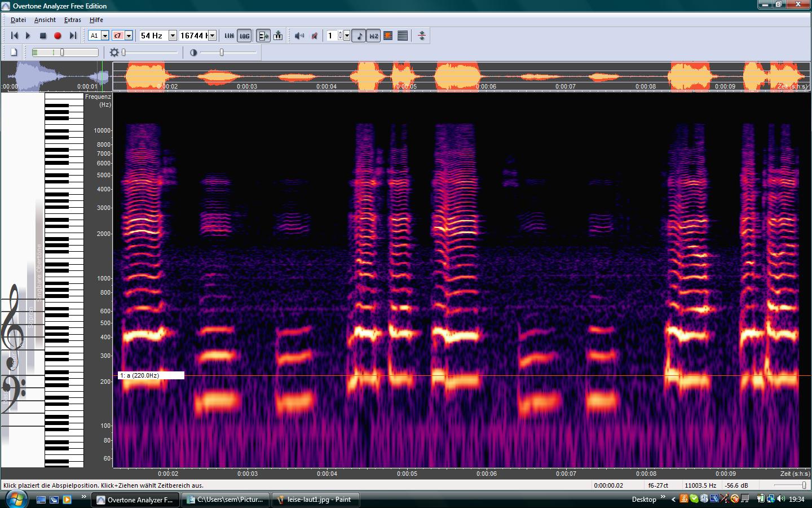Click the piano keyboard toolbar icon
The height and width of the screenshot is (508, 812).
(x=278, y=36)
